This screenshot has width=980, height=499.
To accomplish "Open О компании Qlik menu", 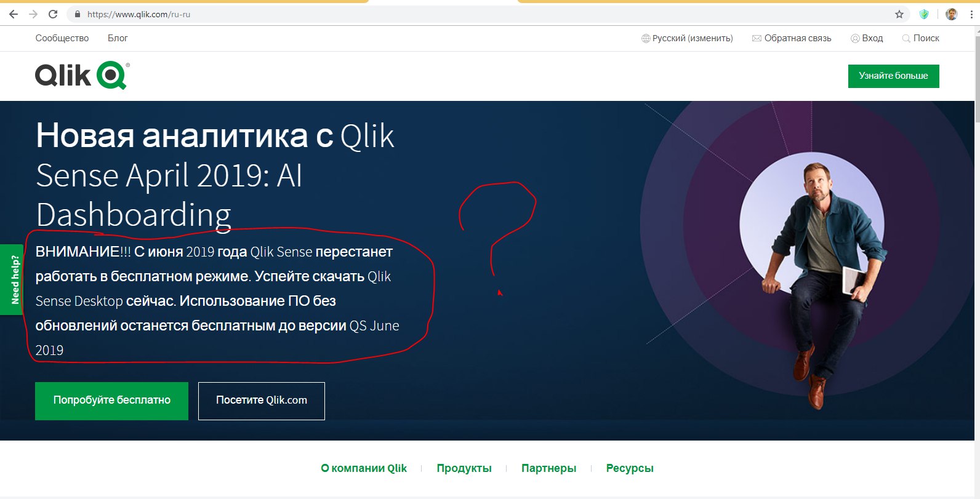I will 364,468.
